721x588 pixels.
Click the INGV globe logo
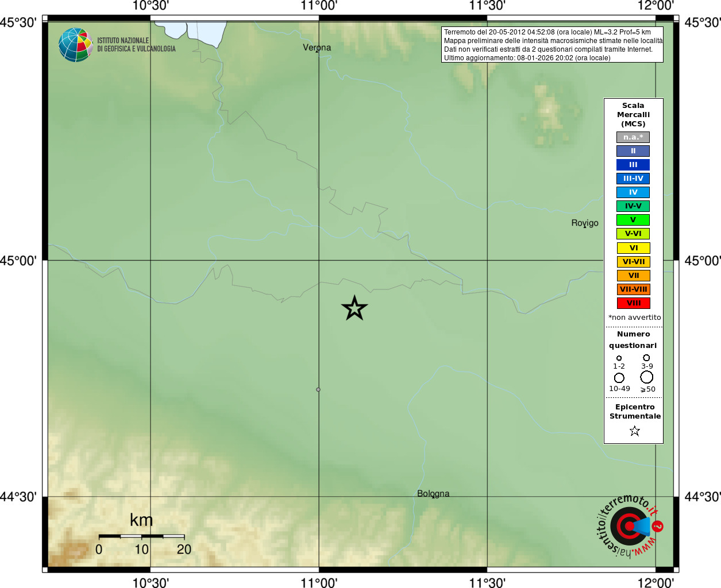pyautogui.click(x=75, y=45)
